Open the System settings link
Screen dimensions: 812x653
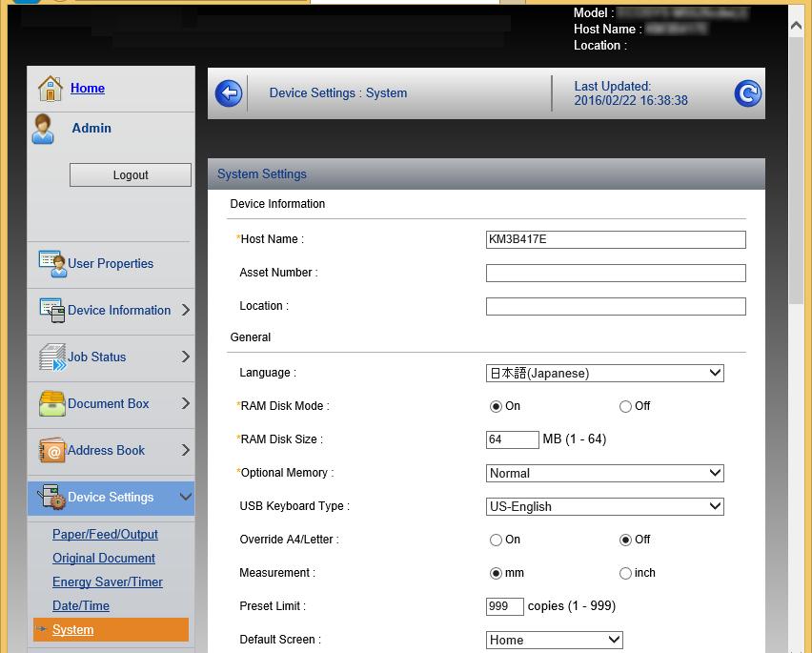pyautogui.click(x=73, y=630)
